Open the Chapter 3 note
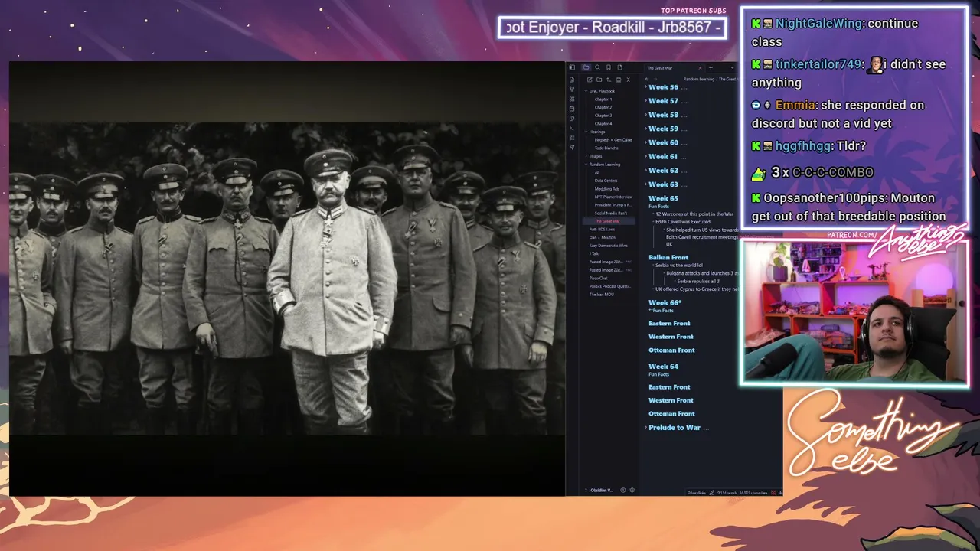 603,116
